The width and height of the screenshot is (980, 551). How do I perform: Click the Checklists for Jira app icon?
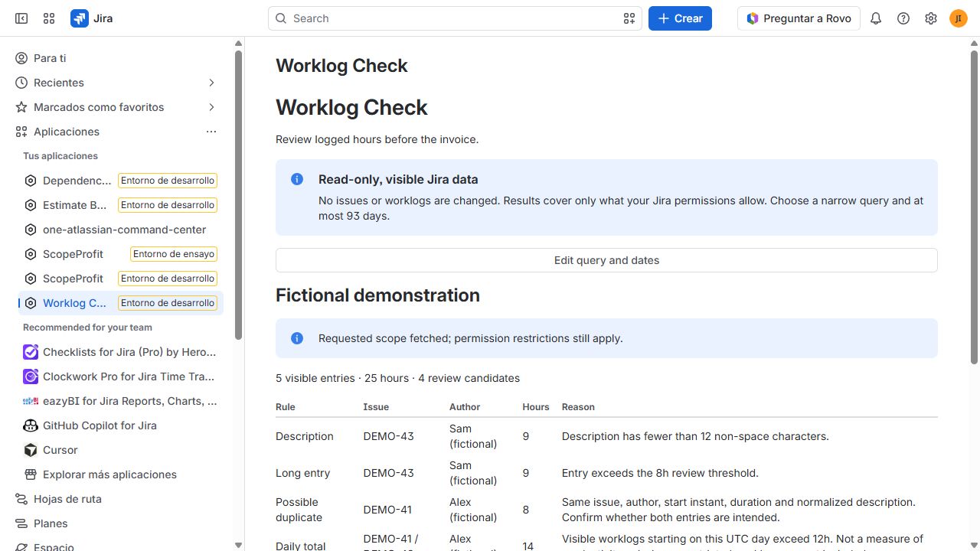point(31,352)
